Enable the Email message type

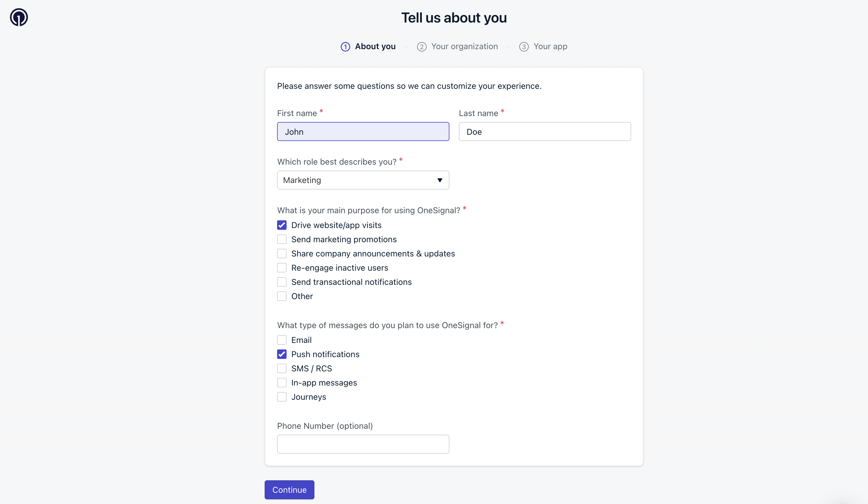282,340
